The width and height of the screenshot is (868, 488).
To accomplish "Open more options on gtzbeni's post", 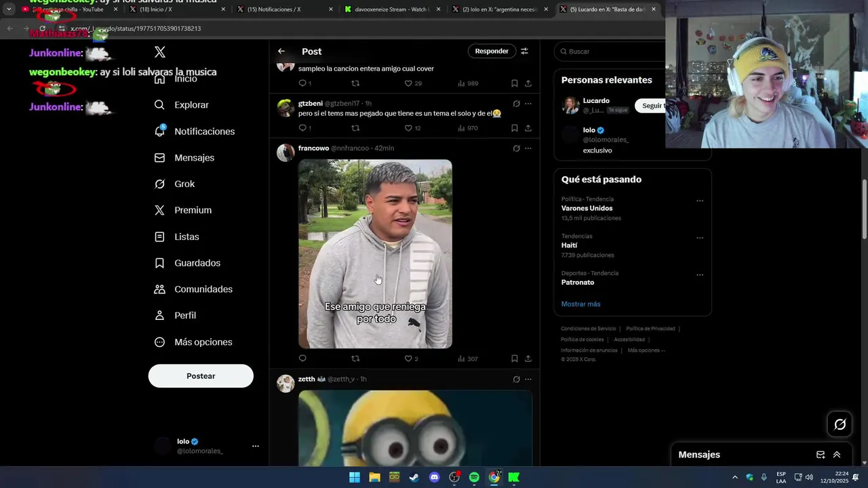I will [x=528, y=104].
